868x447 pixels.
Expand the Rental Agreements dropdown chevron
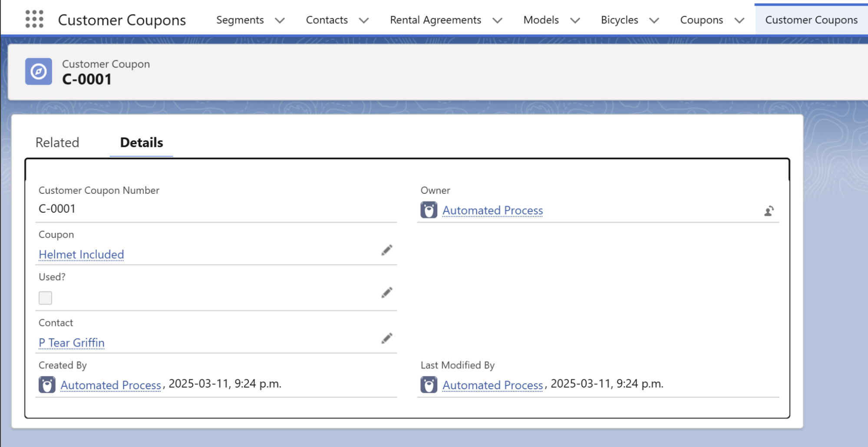click(x=498, y=20)
